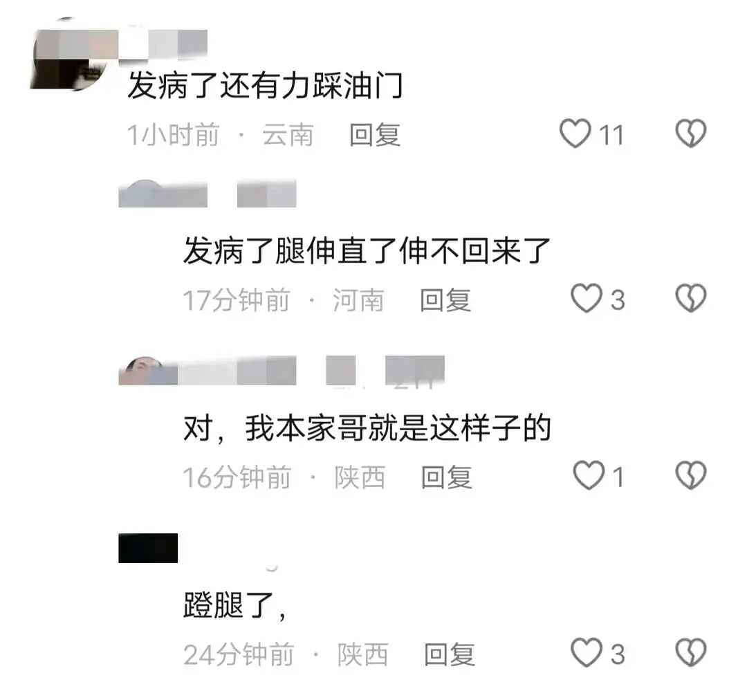
Task: Dislike the 16分钟前 Shaanxi reply
Action: pos(691,475)
